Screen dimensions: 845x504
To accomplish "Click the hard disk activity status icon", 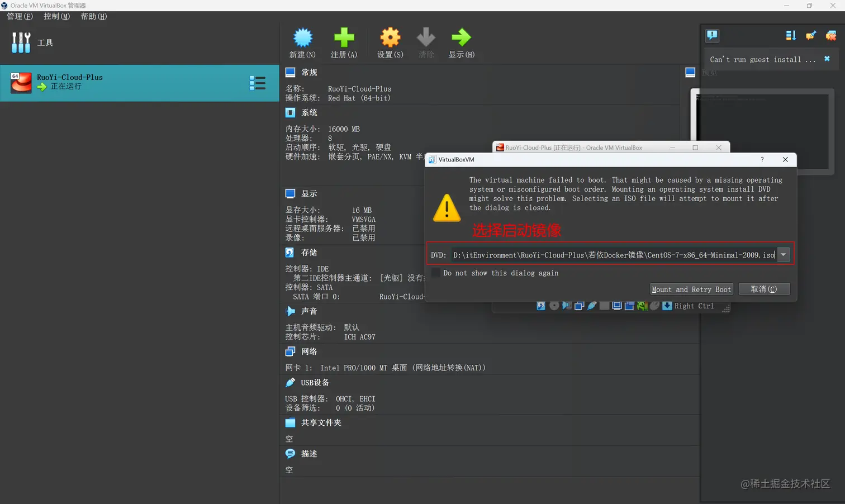I will (x=541, y=306).
